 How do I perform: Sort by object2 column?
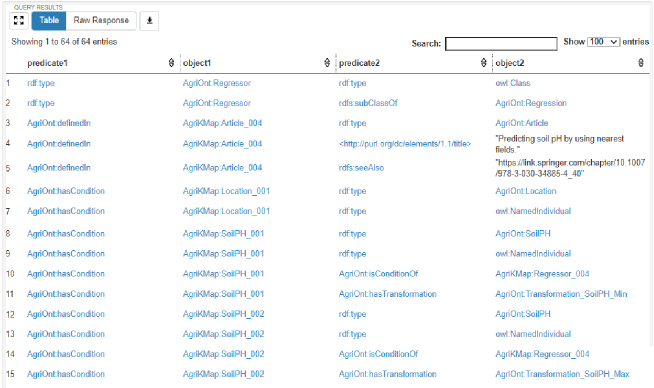(641, 63)
